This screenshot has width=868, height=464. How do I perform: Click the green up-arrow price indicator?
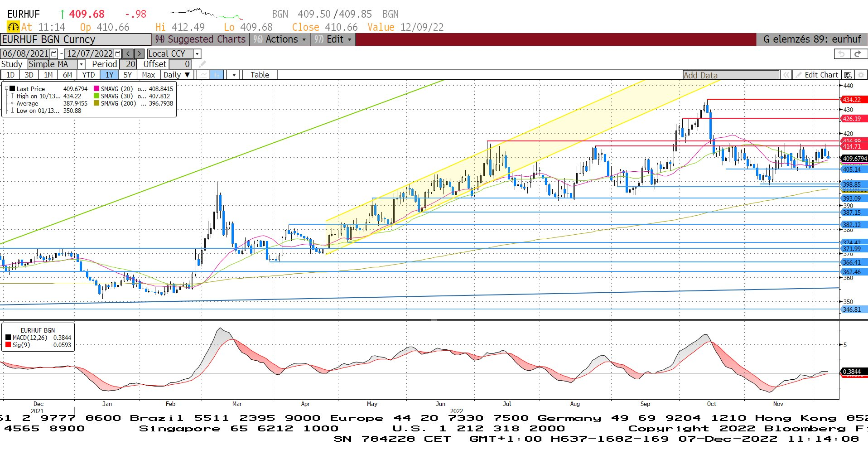point(62,14)
